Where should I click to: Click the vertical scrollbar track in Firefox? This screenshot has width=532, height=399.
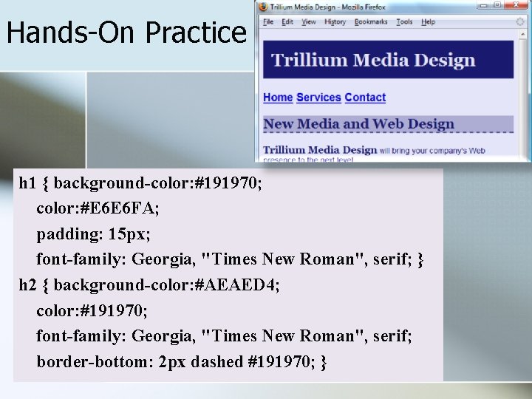click(x=522, y=98)
